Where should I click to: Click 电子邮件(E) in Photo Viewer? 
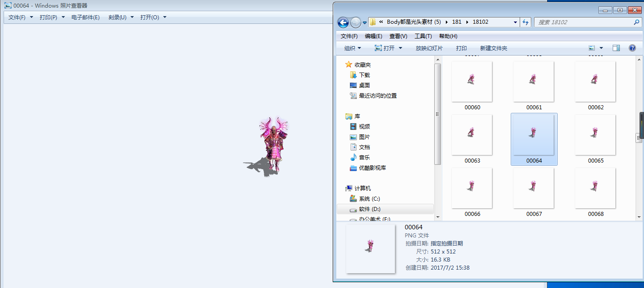coord(85,17)
